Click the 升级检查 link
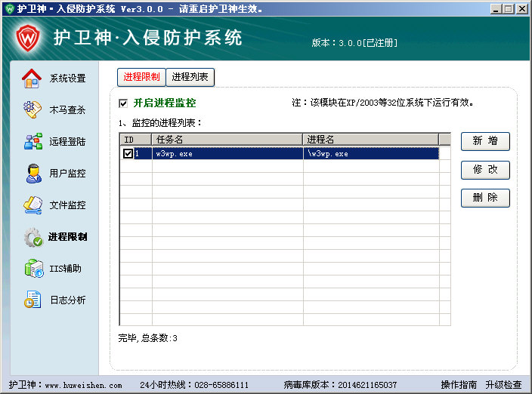Viewport: 532px width, 394px height. pos(503,385)
